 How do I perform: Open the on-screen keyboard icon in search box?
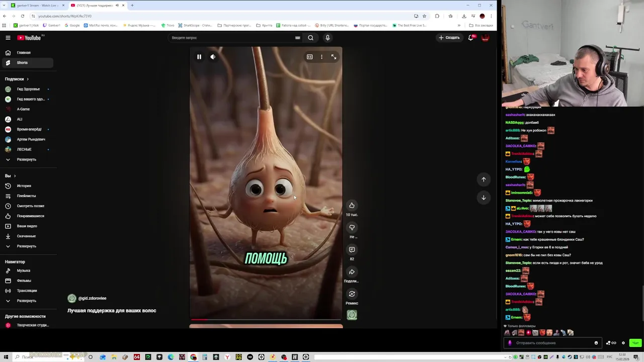pos(297,38)
